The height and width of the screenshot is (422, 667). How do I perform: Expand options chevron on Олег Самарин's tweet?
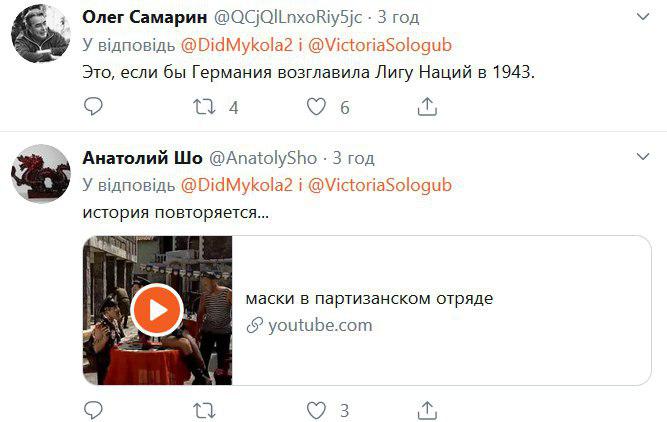(643, 17)
